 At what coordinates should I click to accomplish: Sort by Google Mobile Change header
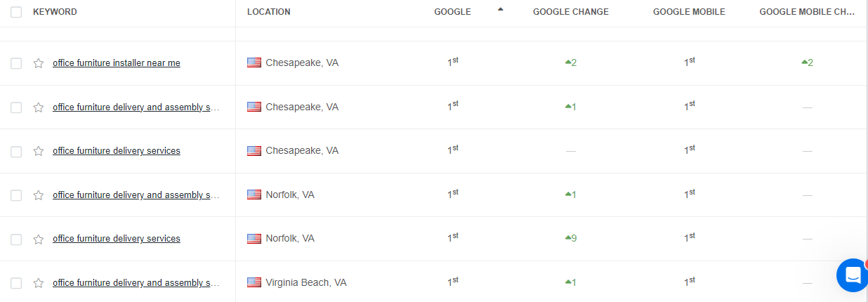tap(808, 12)
